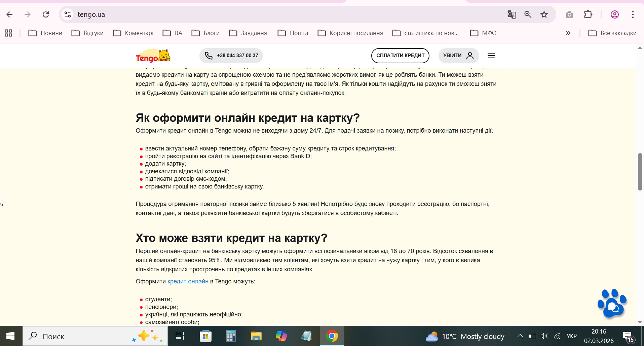
Task: Open the Завдання bookmarks folder
Action: point(248,33)
